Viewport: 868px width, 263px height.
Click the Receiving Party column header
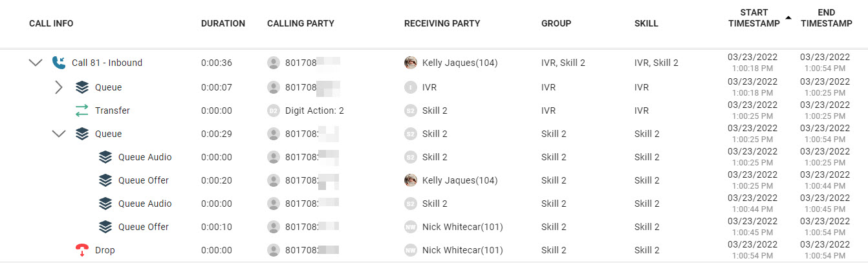point(442,23)
